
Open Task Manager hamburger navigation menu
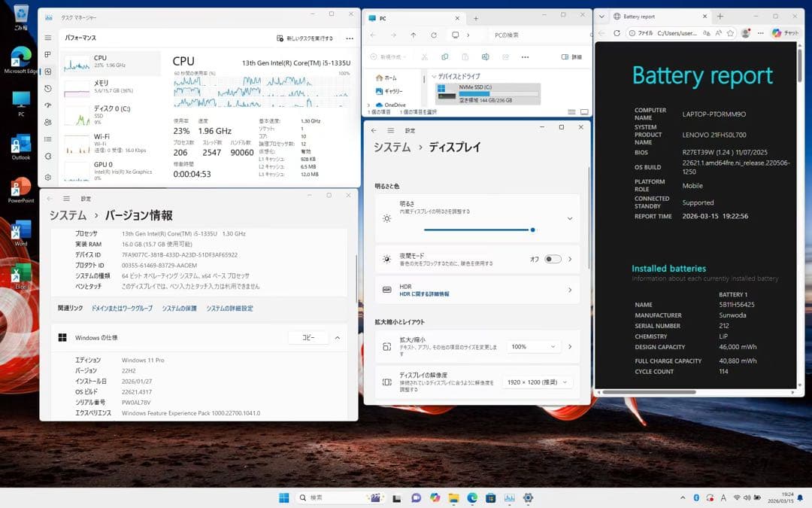tap(47, 38)
